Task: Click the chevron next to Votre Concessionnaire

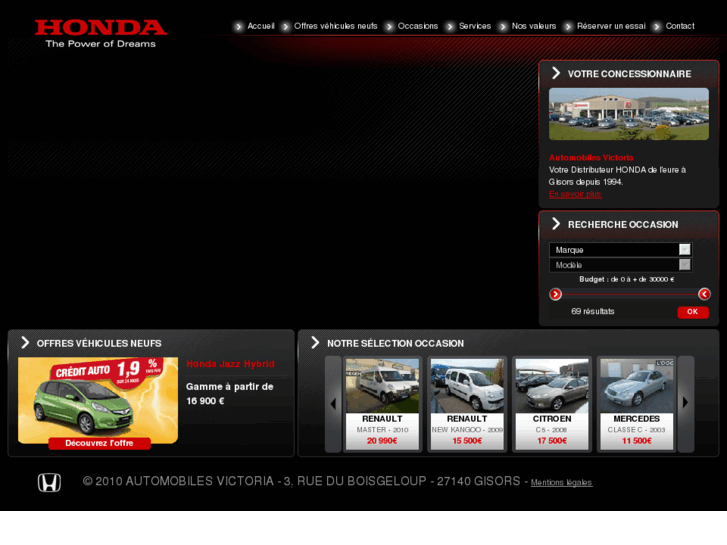Action: (556, 73)
